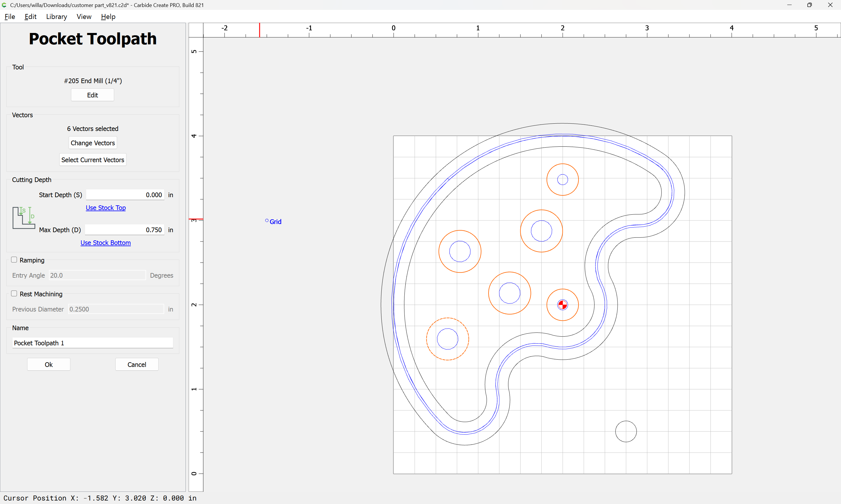Open the View menu

click(x=84, y=17)
